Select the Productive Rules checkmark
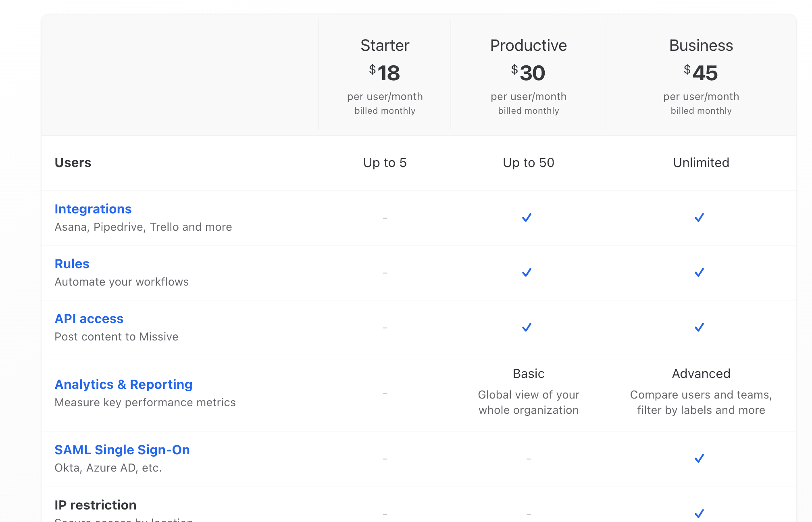This screenshot has width=812, height=522. 527,272
